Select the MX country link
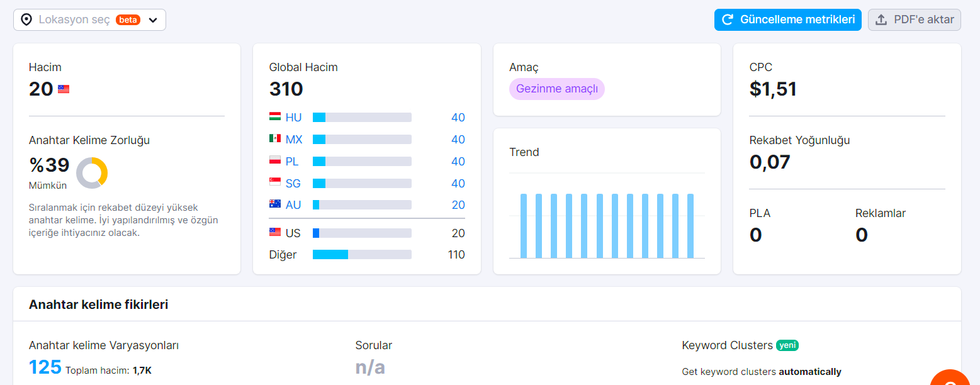Screen dimensions: 980x385 (x=294, y=140)
